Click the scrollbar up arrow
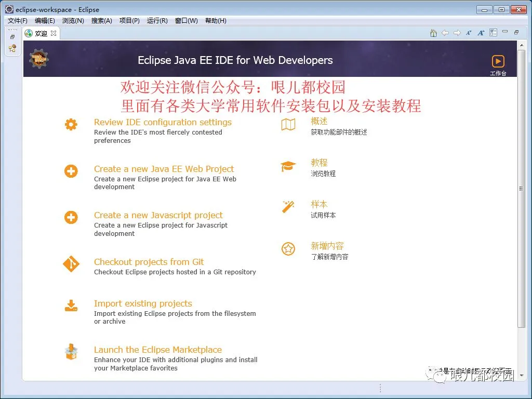Image resolution: width=532 pixels, height=399 pixels. pyautogui.click(x=522, y=45)
